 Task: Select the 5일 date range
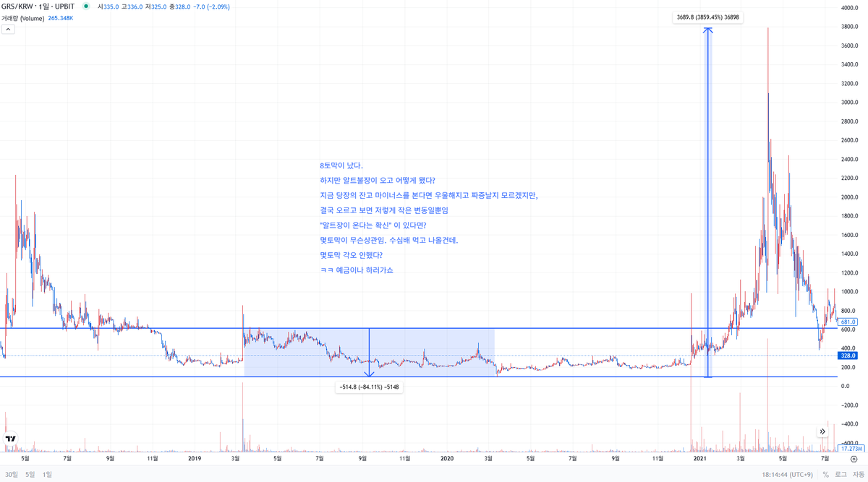tap(30, 475)
